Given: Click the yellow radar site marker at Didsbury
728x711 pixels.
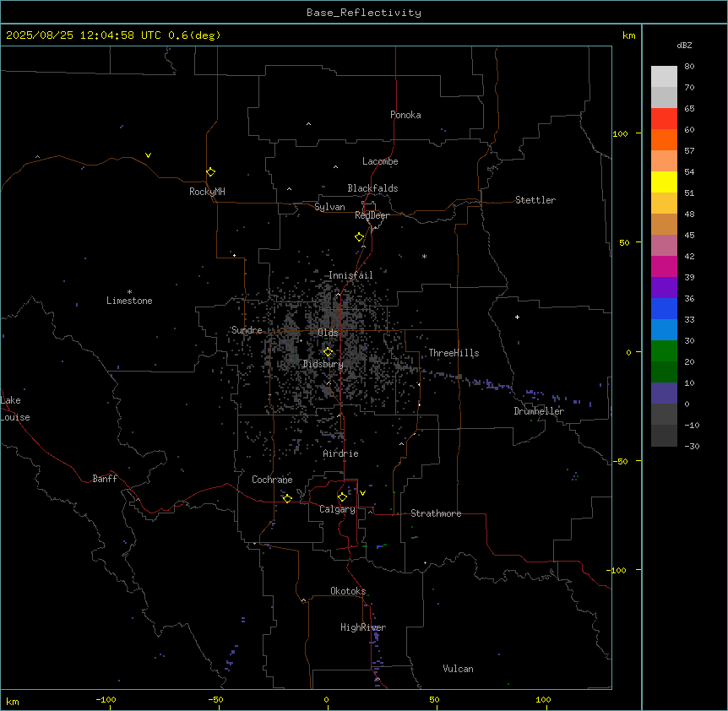Looking at the screenshot, I should 328,351.
